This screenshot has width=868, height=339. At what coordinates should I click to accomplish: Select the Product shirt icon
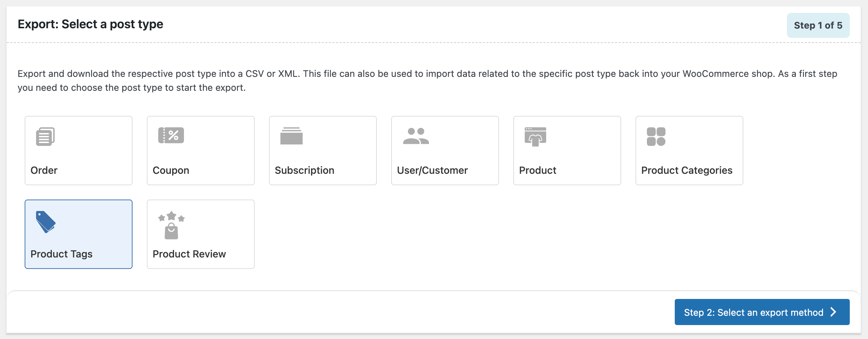coord(535,136)
